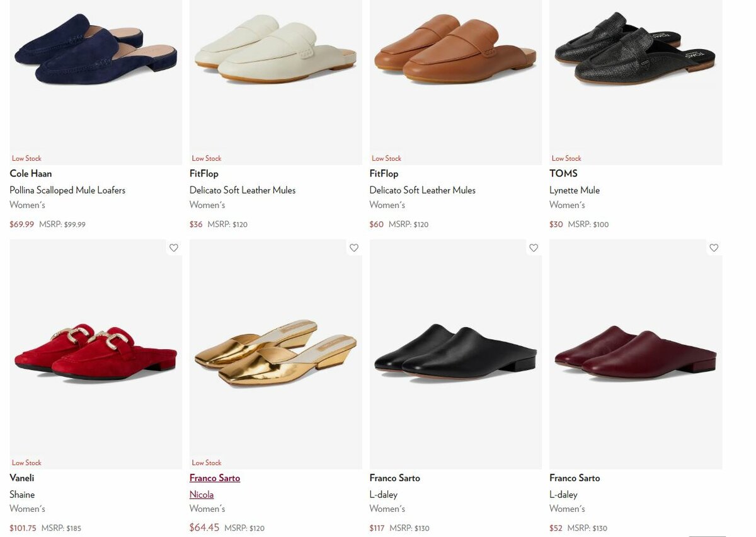
Task: Open the gold Franco Sarto Nicola image
Action: coord(275,352)
